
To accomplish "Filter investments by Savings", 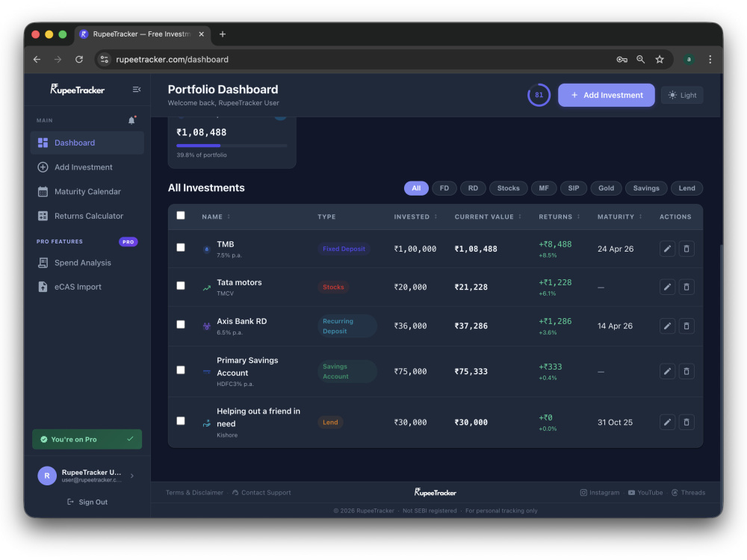I will click(x=646, y=189).
